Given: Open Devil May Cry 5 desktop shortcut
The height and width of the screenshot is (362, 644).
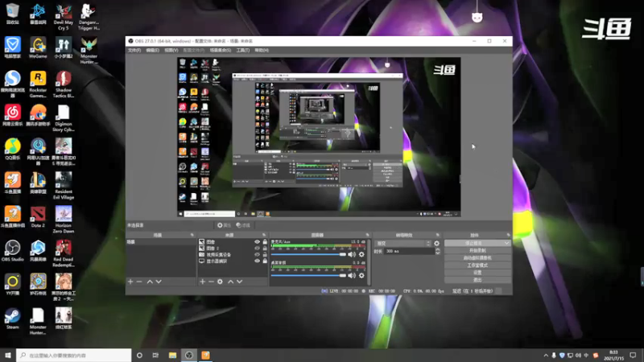Looking at the screenshot, I should coord(64,17).
